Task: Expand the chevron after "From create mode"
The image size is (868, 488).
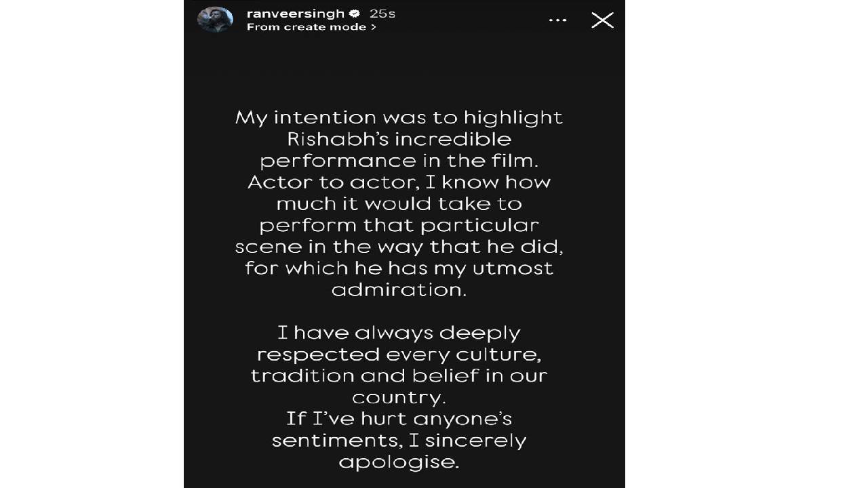Action: 374,27
